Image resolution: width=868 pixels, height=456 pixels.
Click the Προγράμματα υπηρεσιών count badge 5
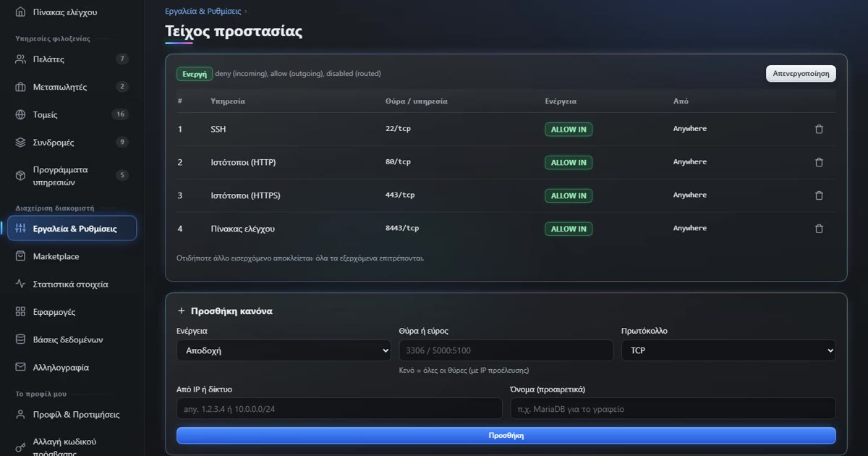pyautogui.click(x=122, y=175)
